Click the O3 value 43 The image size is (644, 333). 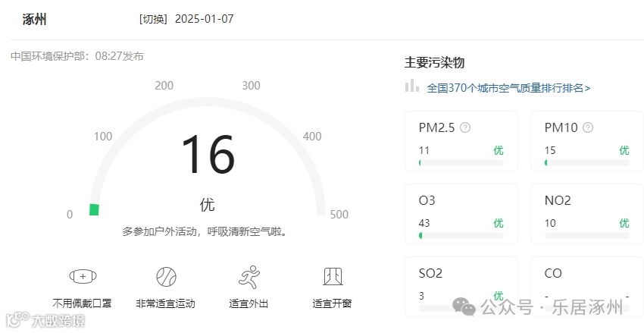pos(424,223)
